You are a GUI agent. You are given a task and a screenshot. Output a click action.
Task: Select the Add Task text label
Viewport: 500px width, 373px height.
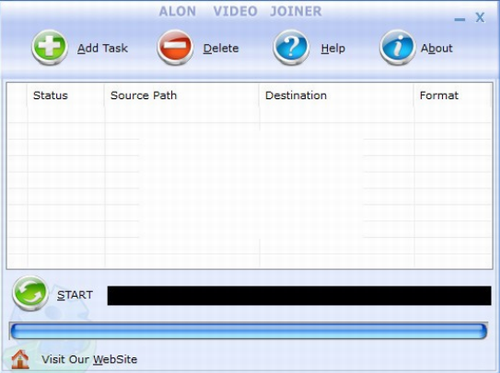(103, 48)
